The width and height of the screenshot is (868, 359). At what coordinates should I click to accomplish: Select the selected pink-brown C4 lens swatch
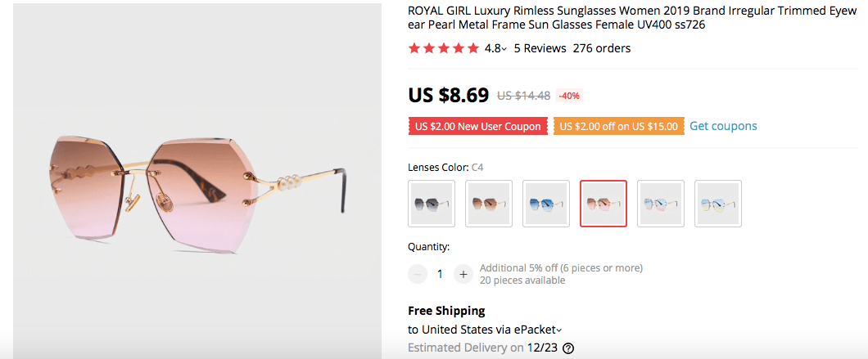[x=604, y=204]
